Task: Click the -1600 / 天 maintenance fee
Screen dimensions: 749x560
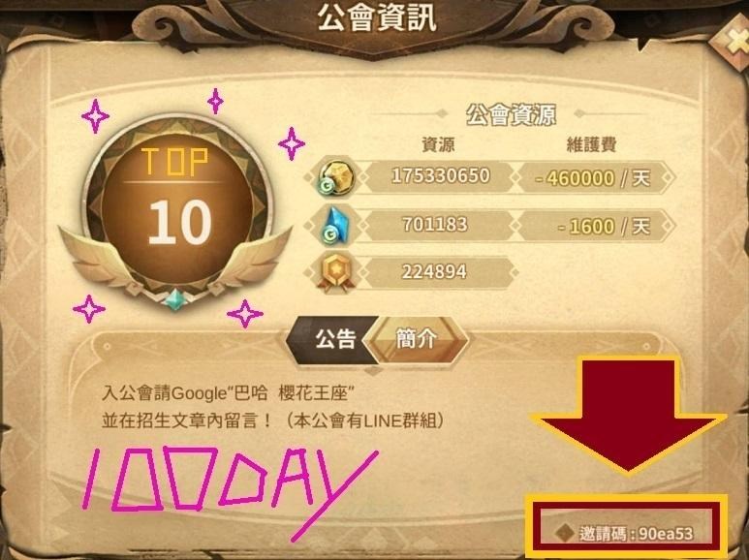Action: pyautogui.click(x=604, y=227)
